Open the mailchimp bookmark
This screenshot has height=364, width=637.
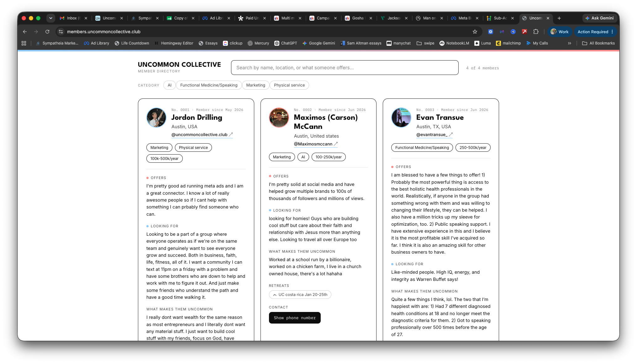(508, 43)
